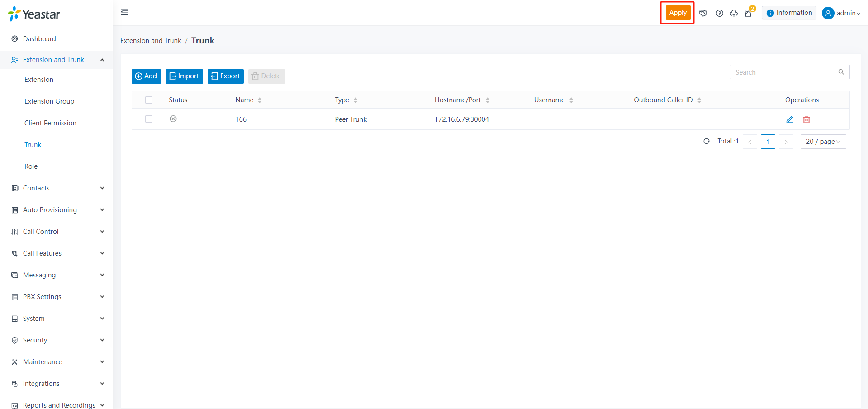Screen dimensions: 868x409
Task: Click the Add trunk button
Action: tap(146, 76)
